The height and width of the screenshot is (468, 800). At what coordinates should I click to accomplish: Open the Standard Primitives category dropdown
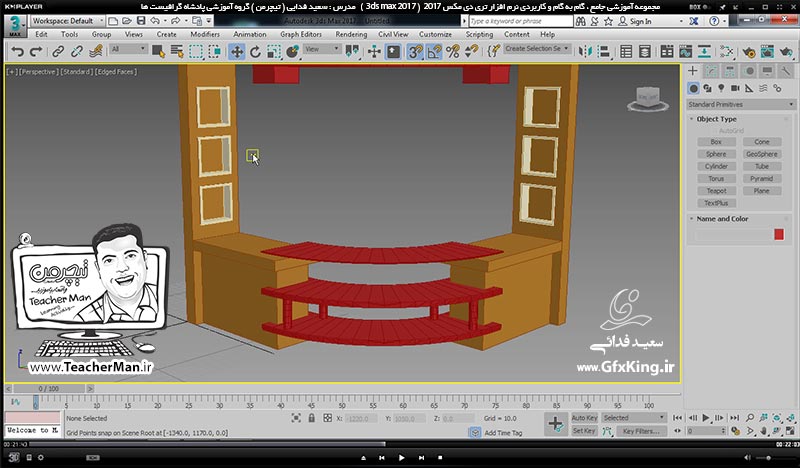point(740,104)
